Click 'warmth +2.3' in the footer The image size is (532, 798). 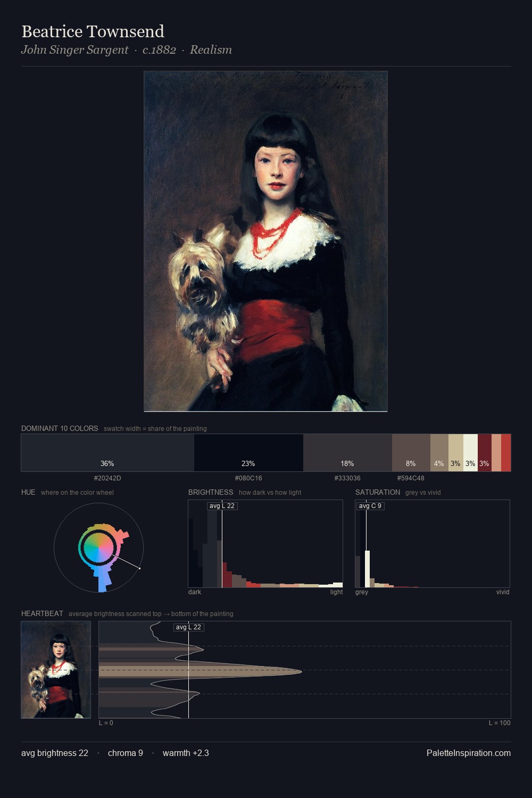coord(186,753)
